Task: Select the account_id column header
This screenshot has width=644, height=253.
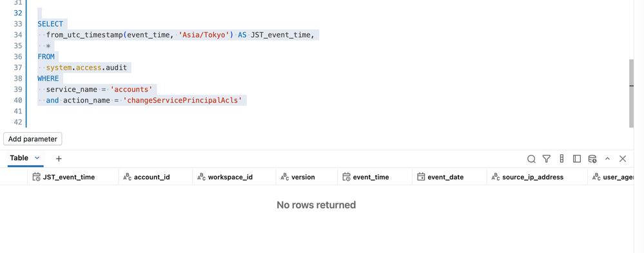Action: (155, 177)
